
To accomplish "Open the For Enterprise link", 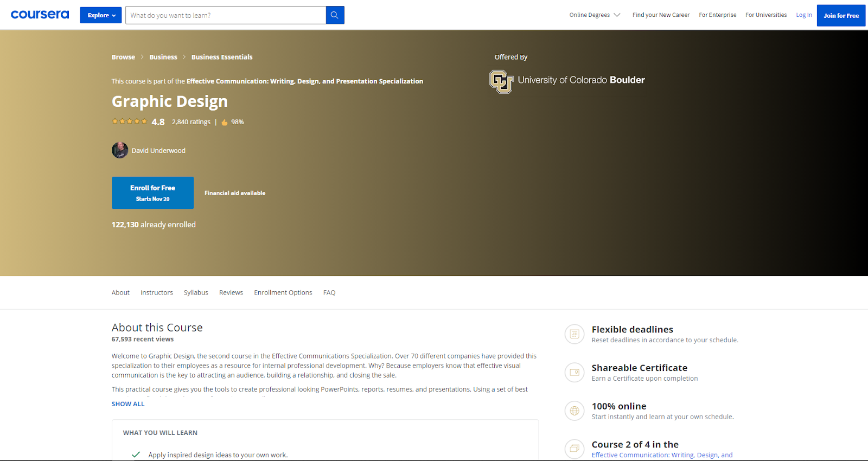I will pyautogui.click(x=718, y=15).
